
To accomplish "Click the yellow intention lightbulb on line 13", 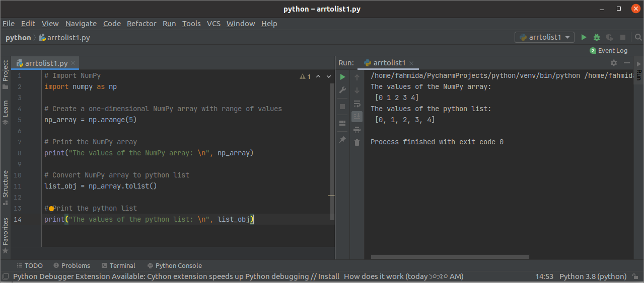I will tap(51, 209).
